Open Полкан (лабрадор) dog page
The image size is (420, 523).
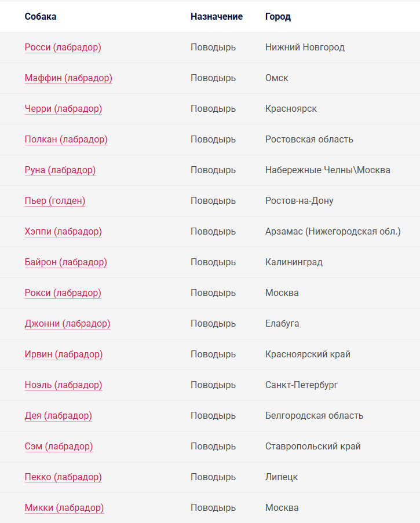[x=66, y=140]
